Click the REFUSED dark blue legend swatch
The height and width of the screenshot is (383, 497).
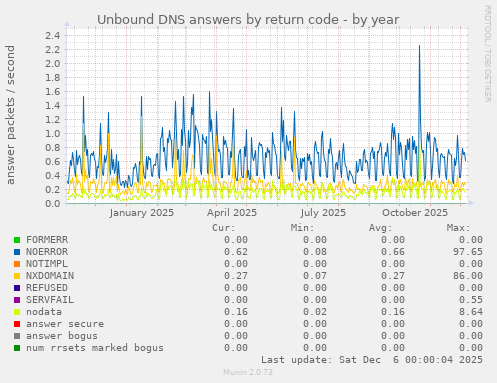17,288
